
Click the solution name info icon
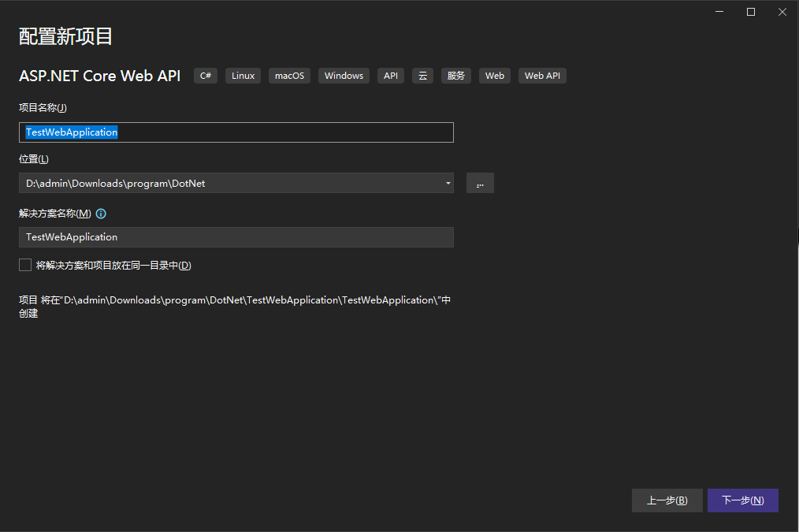(101, 214)
